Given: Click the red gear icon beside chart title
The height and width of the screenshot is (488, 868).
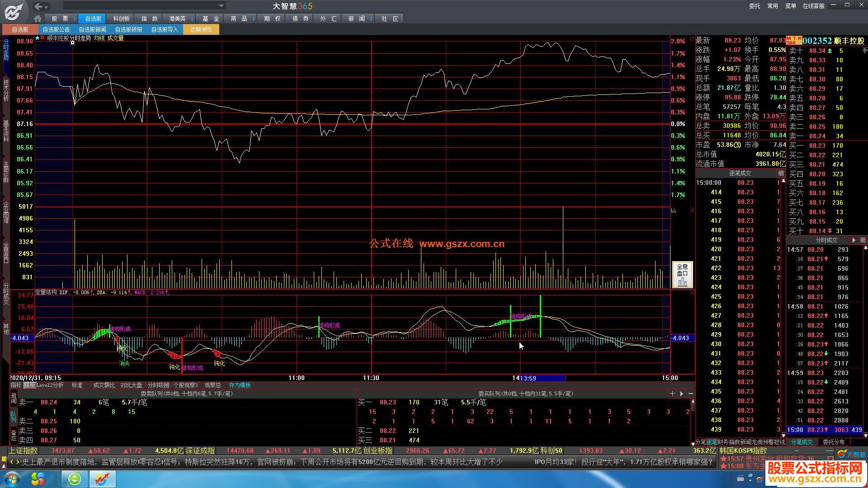Looking at the screenshot, I should pyautogui.click(x=42, y=38).
